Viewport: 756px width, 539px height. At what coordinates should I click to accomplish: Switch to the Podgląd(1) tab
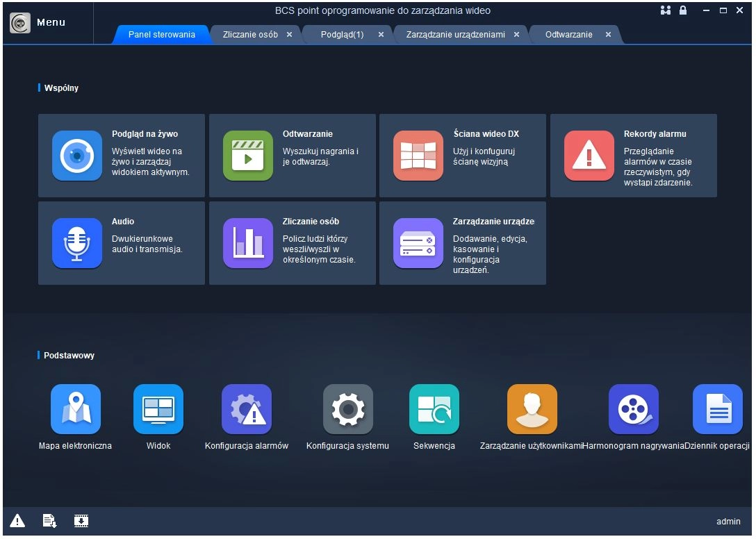click(342, 35)
